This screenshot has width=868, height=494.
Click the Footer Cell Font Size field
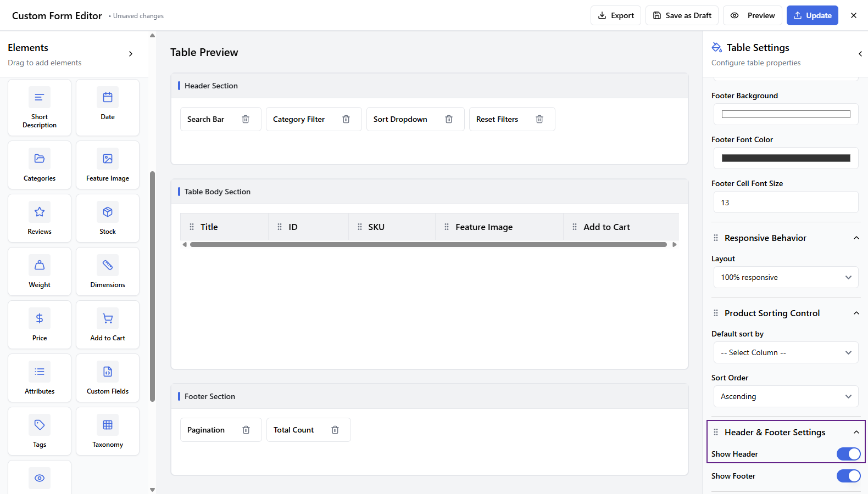click(786, 203)
